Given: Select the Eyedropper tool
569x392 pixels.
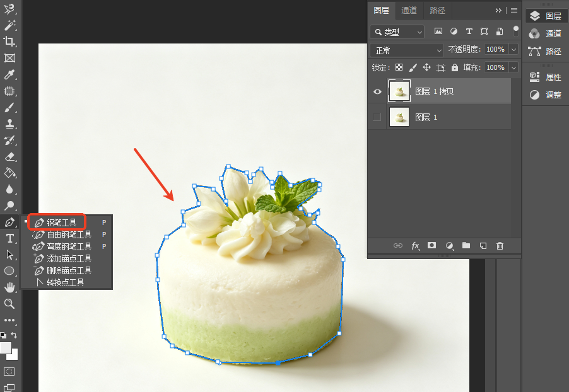Looking at the screenshot, I should click(9, 75).
